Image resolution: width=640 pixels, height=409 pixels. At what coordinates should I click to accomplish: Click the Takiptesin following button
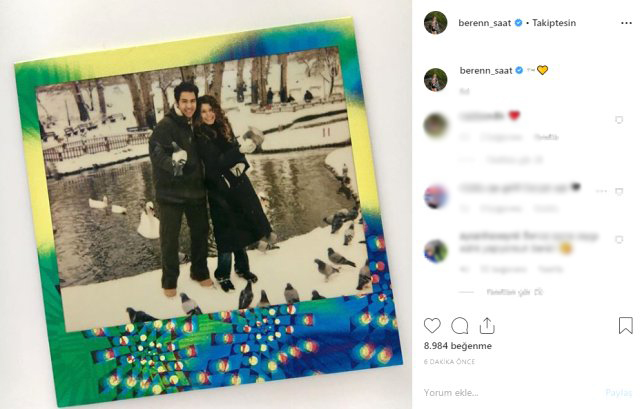pyautogui.click(x=554, y=23)
